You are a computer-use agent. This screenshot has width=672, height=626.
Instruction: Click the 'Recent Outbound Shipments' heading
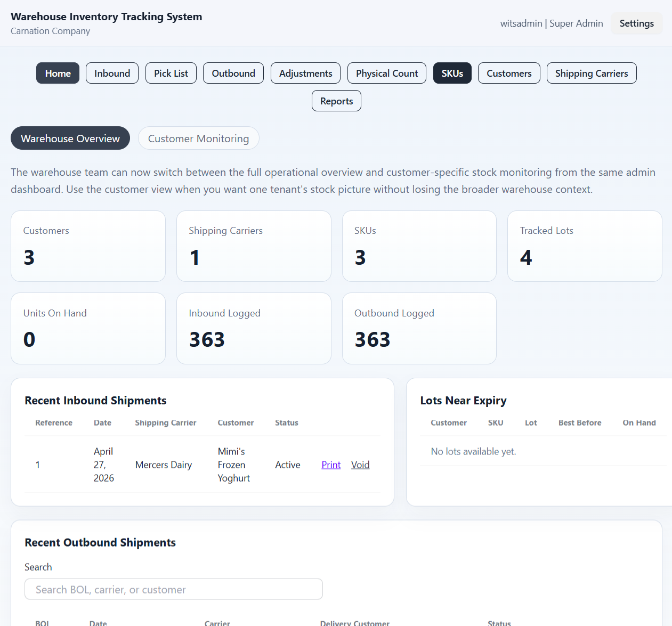[100, 542]
